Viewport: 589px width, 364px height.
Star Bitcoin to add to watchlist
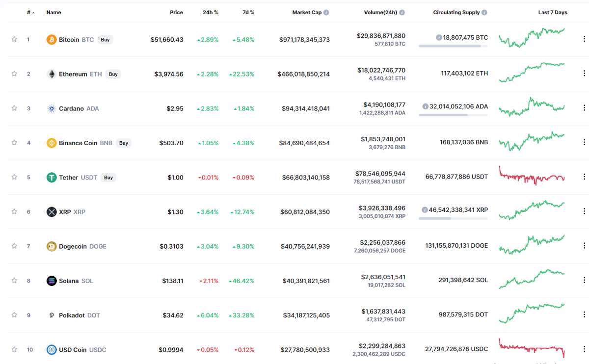[14, 39]
